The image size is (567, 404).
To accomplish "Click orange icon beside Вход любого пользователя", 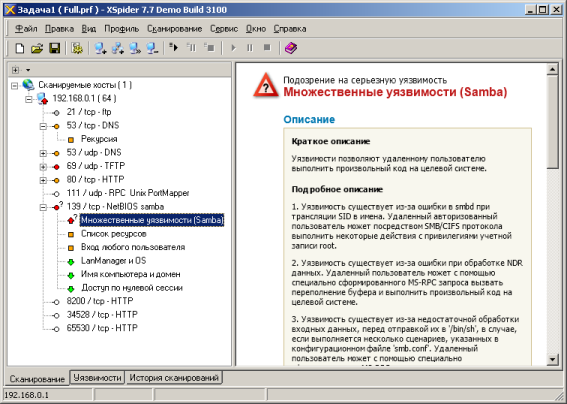I will coord(71,248).
